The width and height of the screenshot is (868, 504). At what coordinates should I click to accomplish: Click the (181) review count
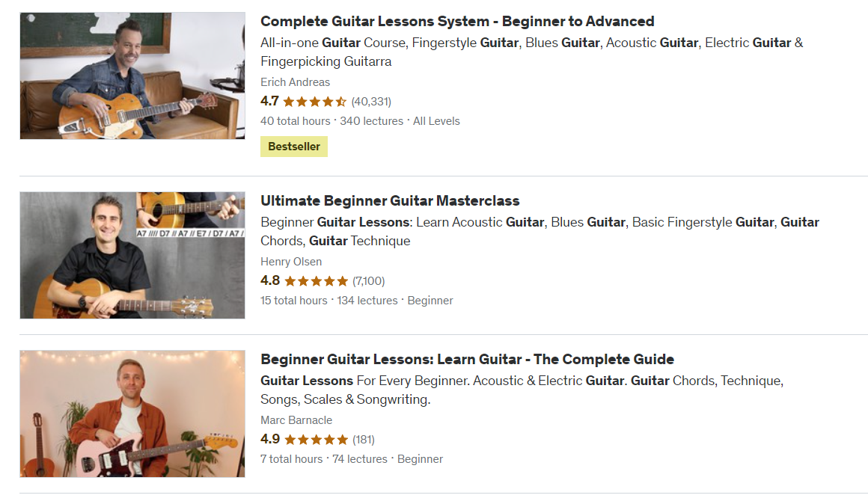(x=364, y=440)
